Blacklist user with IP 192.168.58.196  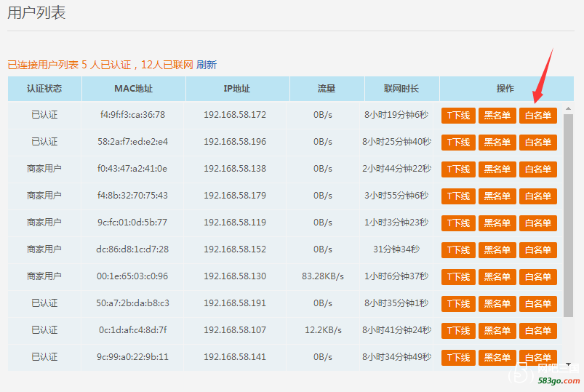click(497, 143)
